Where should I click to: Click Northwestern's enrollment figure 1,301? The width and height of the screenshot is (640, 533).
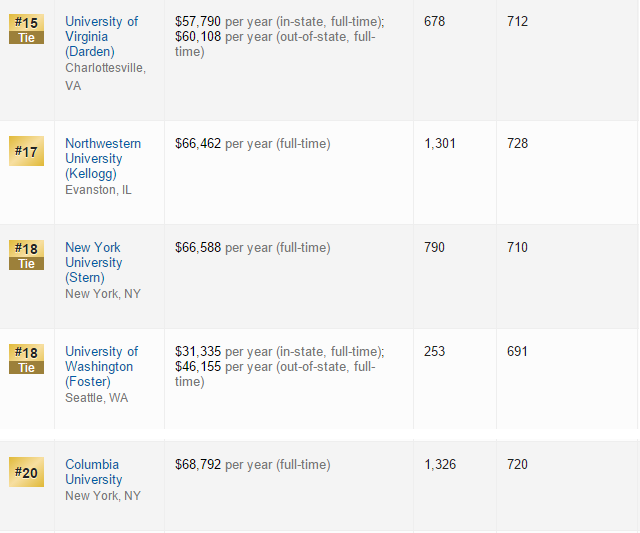(439, 144)
